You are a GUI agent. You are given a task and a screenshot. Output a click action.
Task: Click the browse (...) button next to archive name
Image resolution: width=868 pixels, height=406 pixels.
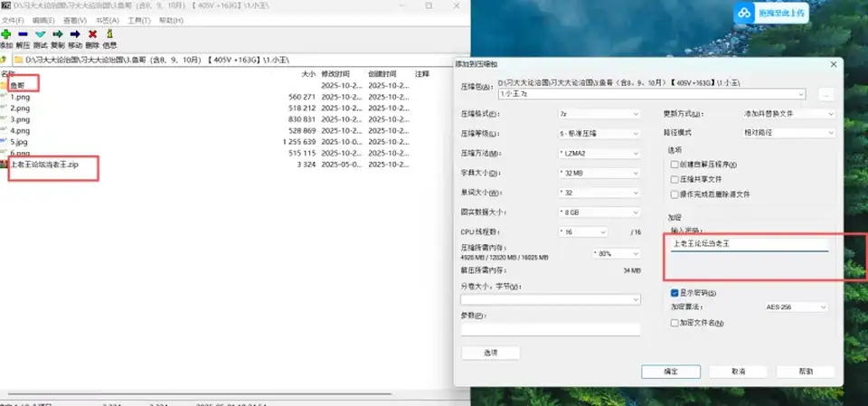pos(826,94)
